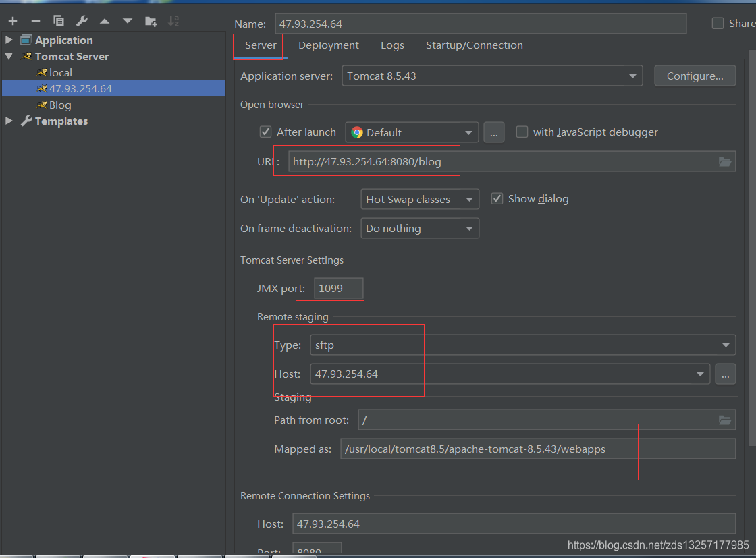Viewport: 756px width, 558px height.
Task: Click the Mapped as path field
Action: pyautogui.click(x=538, y=449)
